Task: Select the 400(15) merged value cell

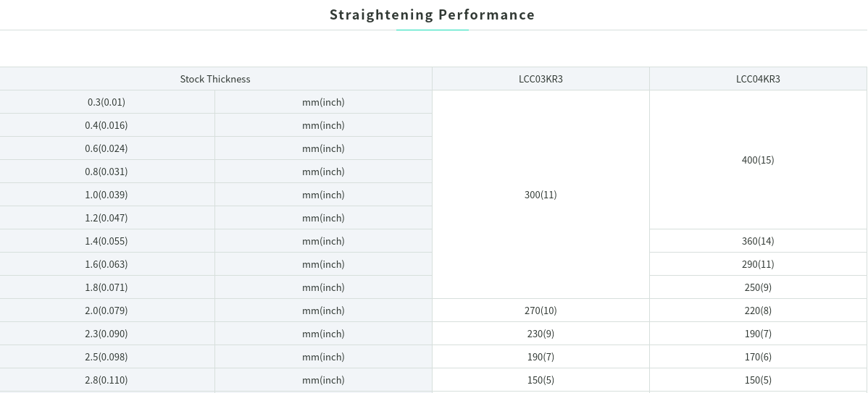Action: [758, 160]
